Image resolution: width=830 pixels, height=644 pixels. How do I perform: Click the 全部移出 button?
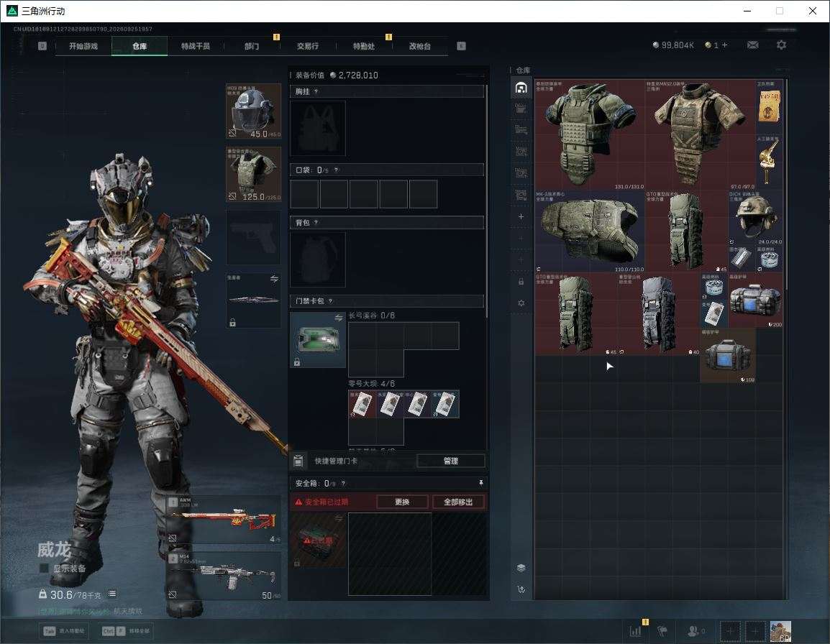coord(458,502)
